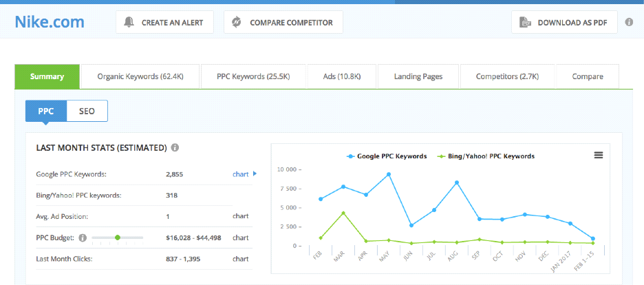Click the 10 000 y-axis label
The image size is (644, 285).
click(286, 169)
